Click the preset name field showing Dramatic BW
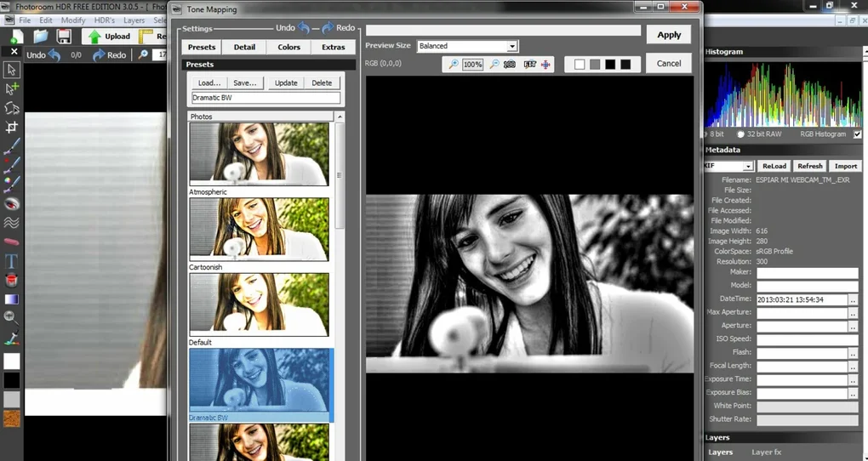The image size is (868, 461). click(x=266, y=98)
